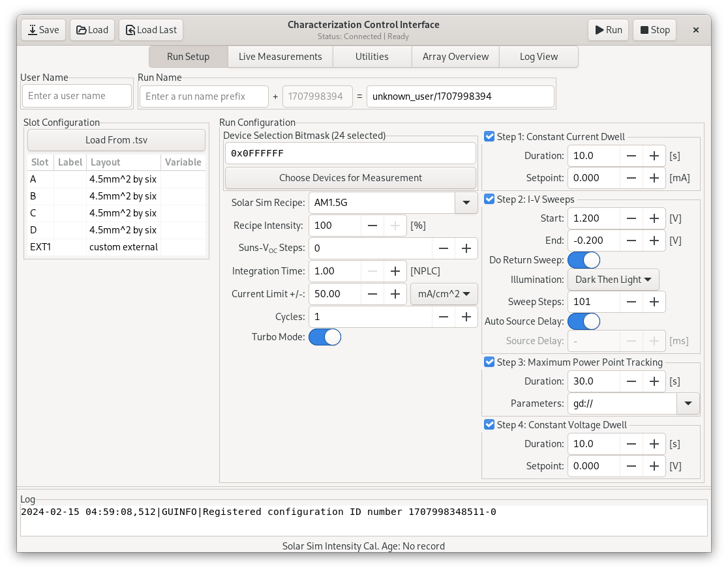
Task: Decrease Step 4 Setpoint with minus
Action: (631, 466)
